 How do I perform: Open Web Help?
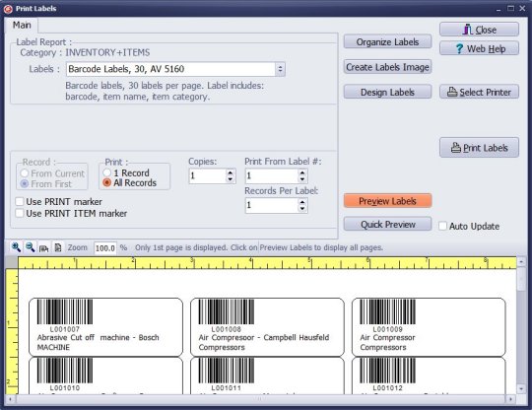point(479,48)
